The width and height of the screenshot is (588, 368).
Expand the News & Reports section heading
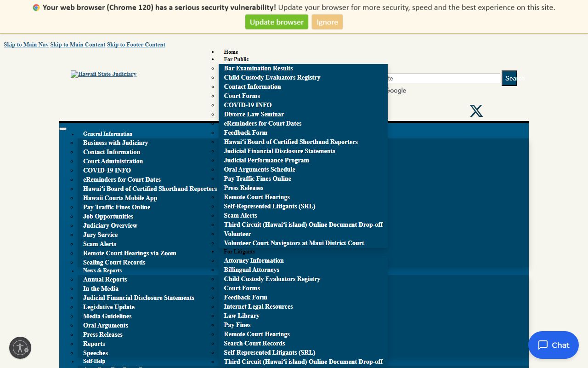[x=102, y=270]
